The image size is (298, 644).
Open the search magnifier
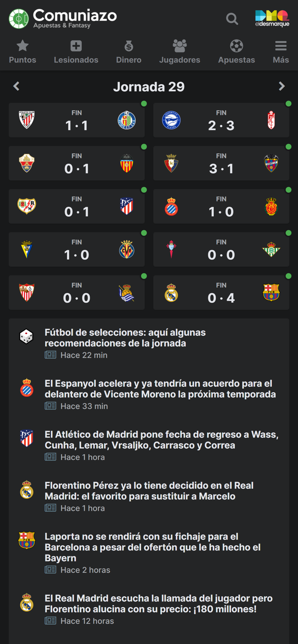pyautogui.click(x=232, y=19)
